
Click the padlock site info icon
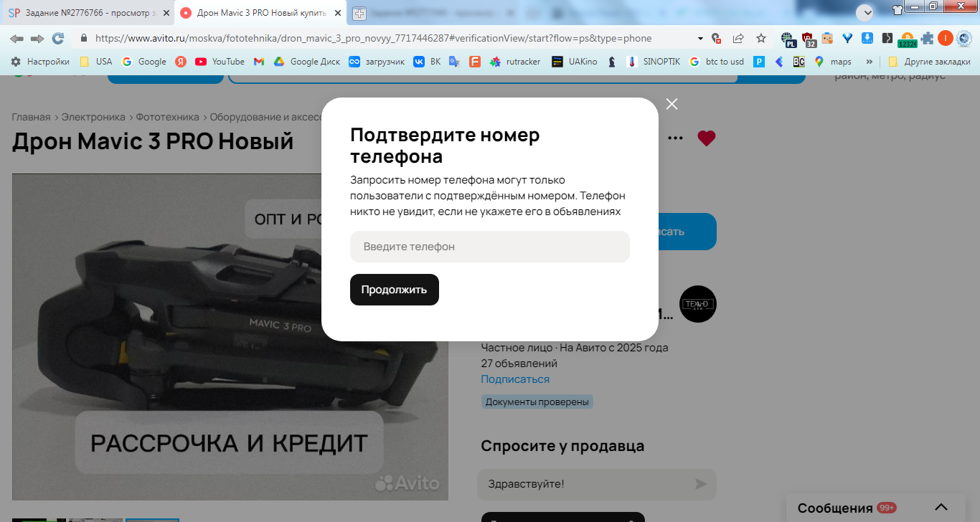[83, 38]
